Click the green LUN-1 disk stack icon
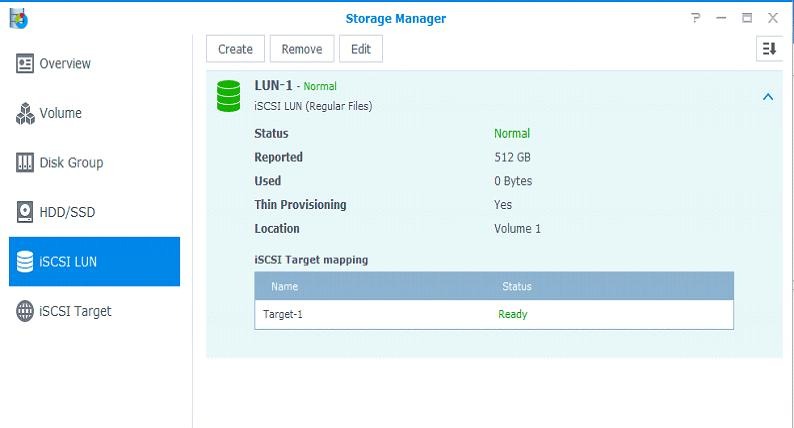The width and height of the screenshot is (794, 428). 228,95
